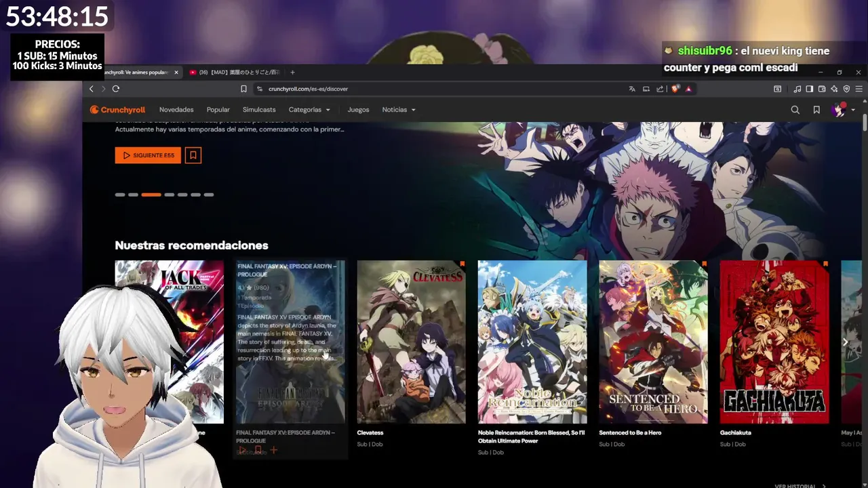Click the translate page icon in address bar
This screenshot has width=868, height=488.
(632, 89)
